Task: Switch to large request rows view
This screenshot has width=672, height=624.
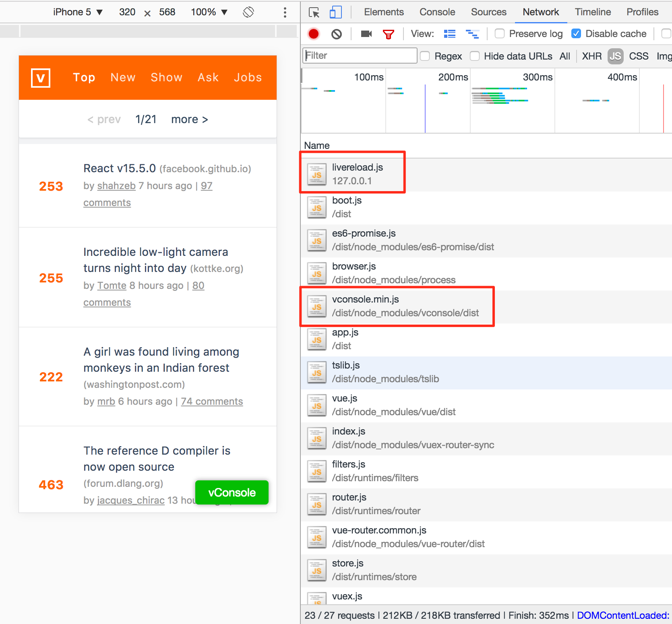Action: point(450,34)
